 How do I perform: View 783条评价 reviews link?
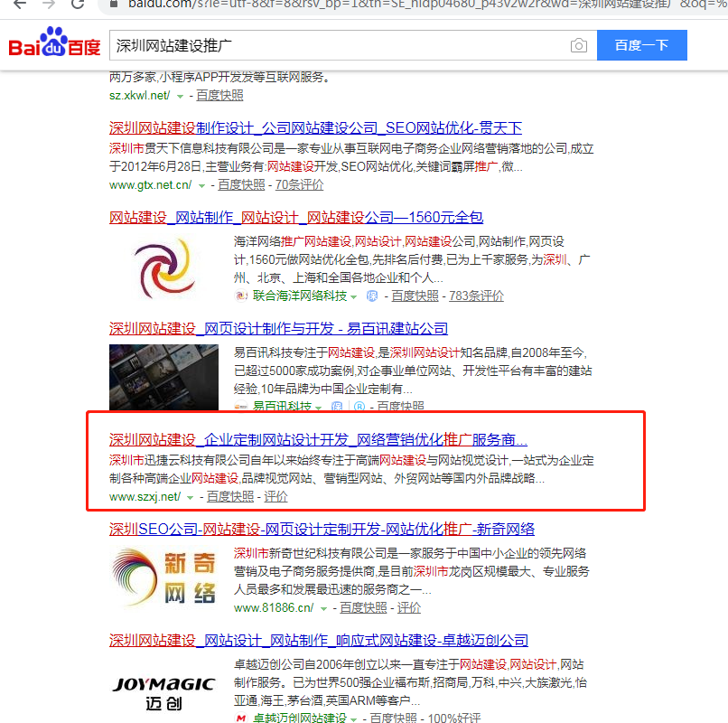coord(476,296)
